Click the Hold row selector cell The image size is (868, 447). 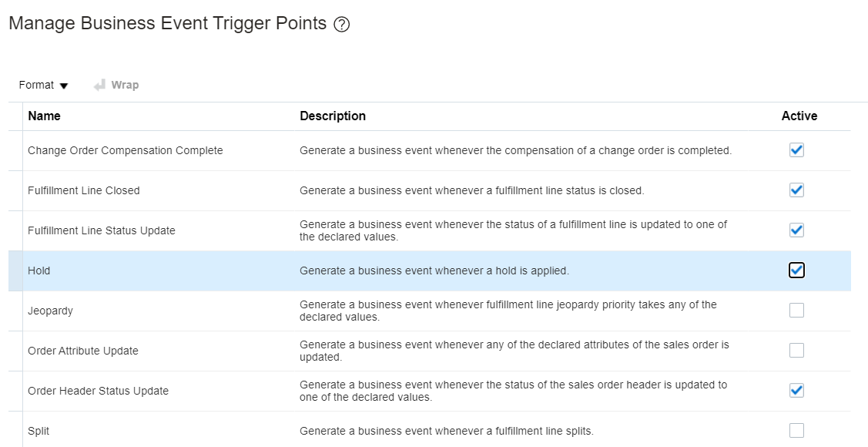(15, 271)
